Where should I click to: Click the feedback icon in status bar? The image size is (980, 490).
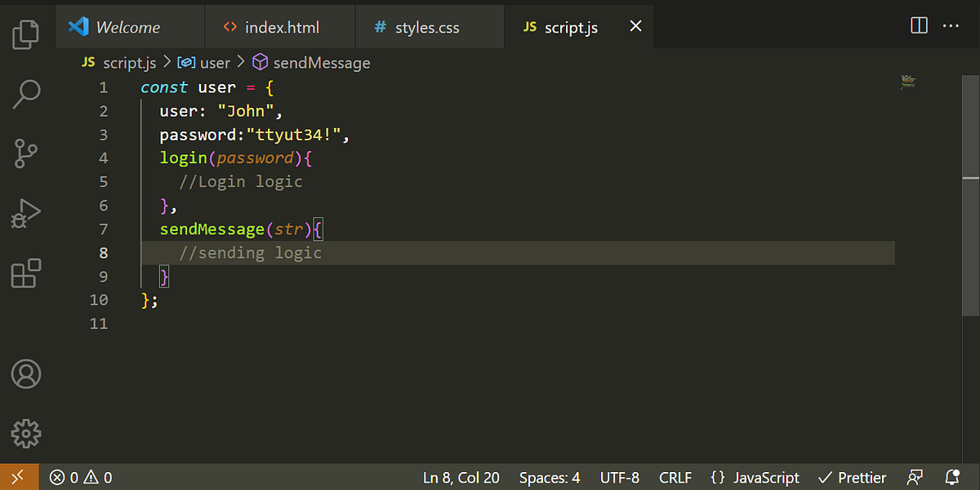[915, 478]
